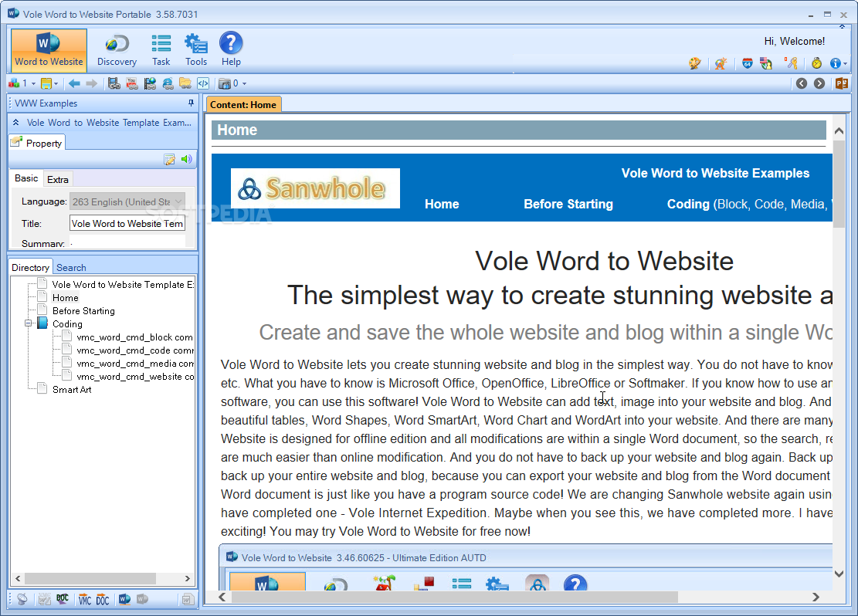Click the media clapboard icon labeled 0
The width and height of the screenshot is (858, 616).
(x=225, y=83)
